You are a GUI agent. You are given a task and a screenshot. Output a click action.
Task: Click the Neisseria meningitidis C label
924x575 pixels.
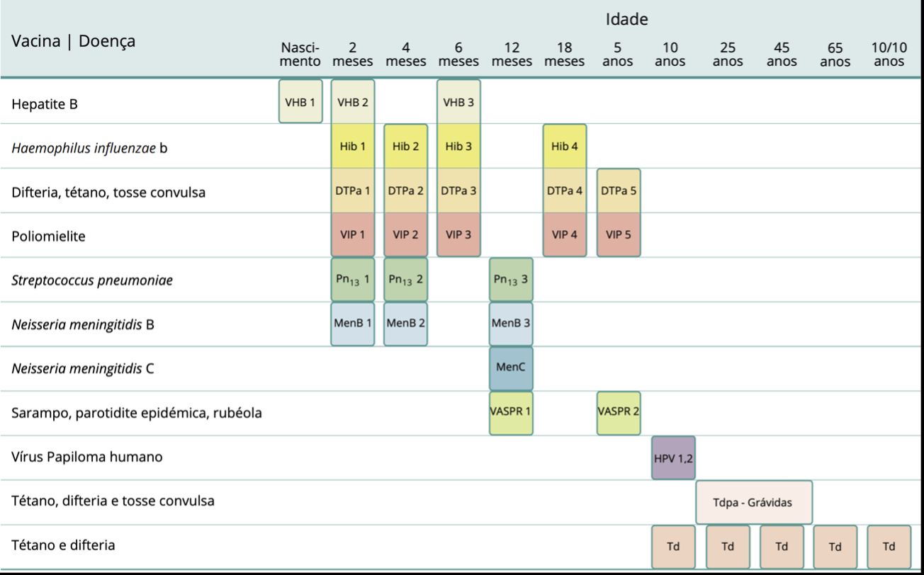(86, 368)
